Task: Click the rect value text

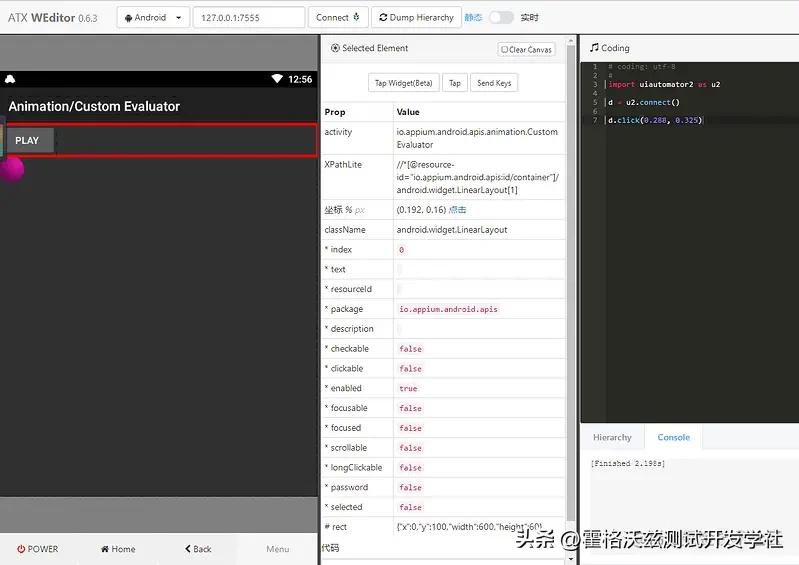Action: pos(470,526)
